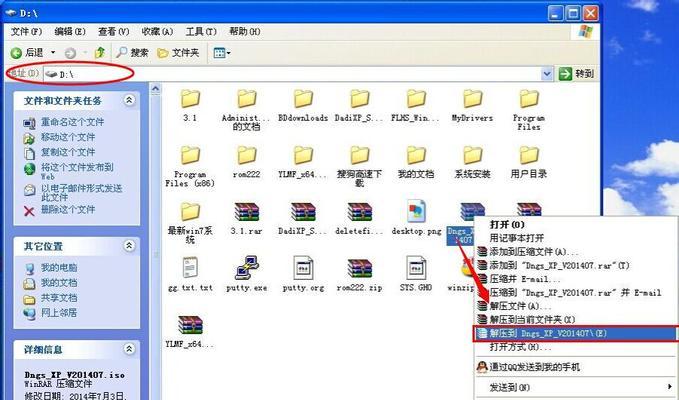
Task: Open the 后退 back history dropdown arrow
Action: coord(53,53)
